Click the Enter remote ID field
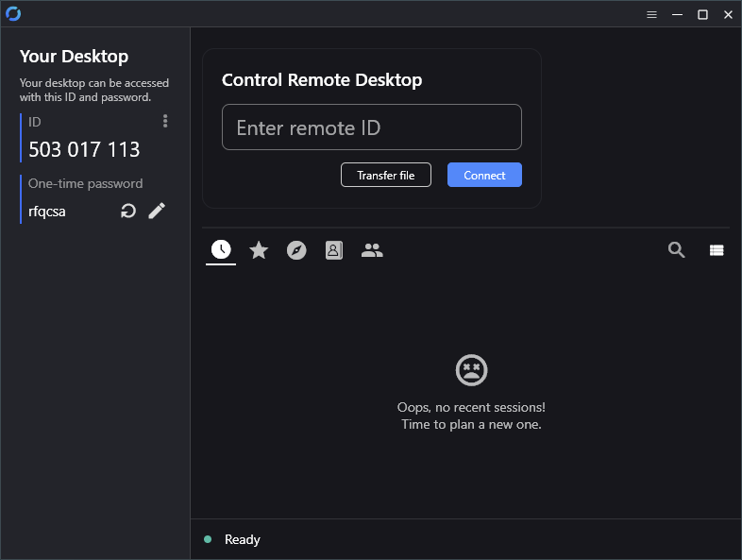Viewport: 742px width, 560px height. (371, 127)
